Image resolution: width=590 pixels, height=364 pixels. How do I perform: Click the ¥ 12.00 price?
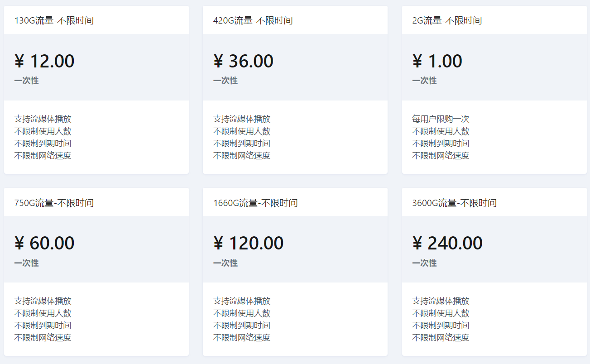coord(44,61)
